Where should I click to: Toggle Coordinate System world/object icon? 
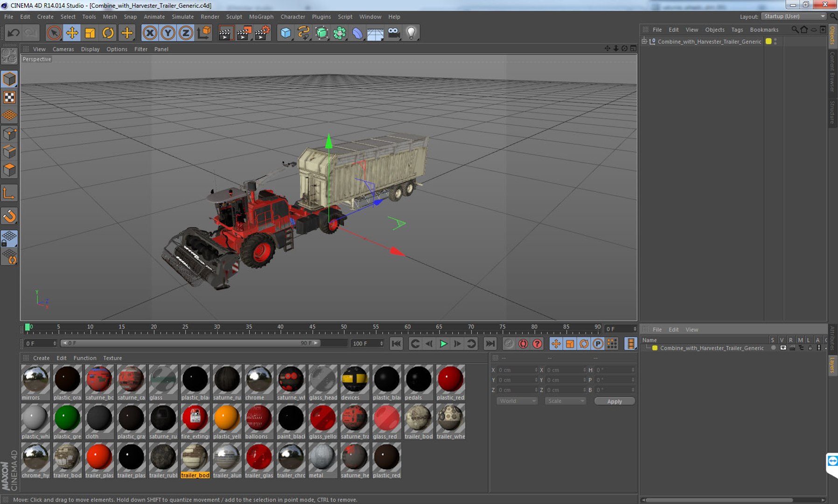click(x=204, y=33)
